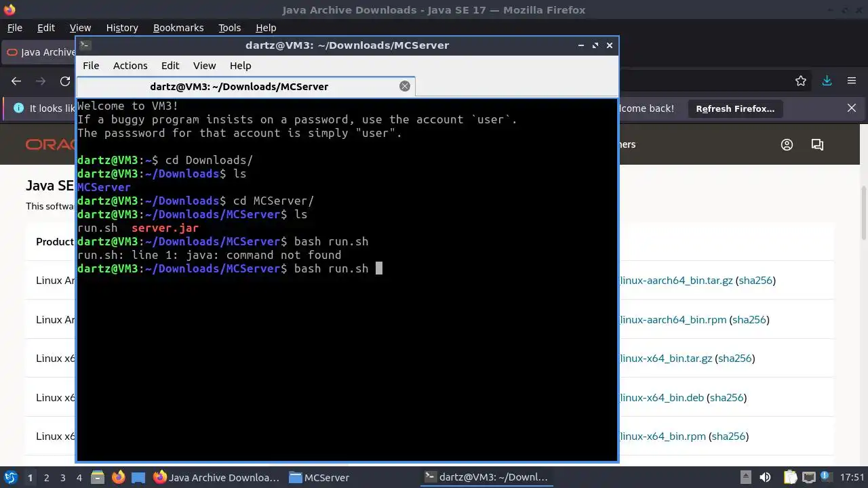Open terminal File menu
The height and width of the screenshot is (488, 868).
point(91,66)
